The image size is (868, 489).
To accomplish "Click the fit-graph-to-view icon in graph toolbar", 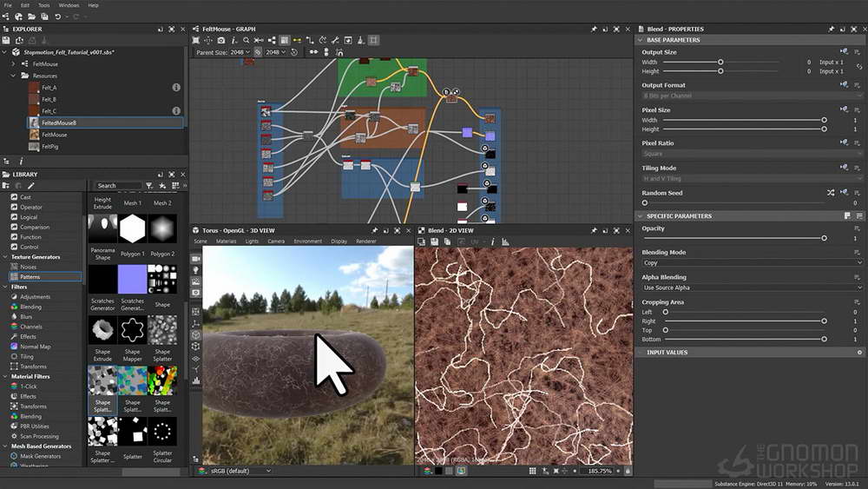I will [196, 41].
